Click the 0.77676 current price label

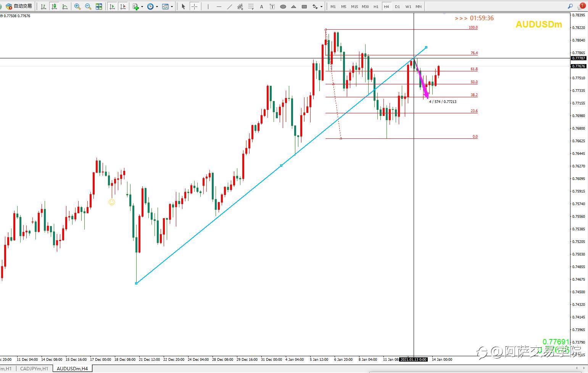coord(578,66)
